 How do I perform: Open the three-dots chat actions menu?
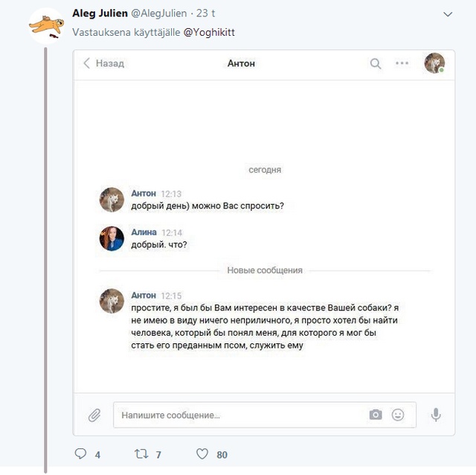tap(402, 63)
